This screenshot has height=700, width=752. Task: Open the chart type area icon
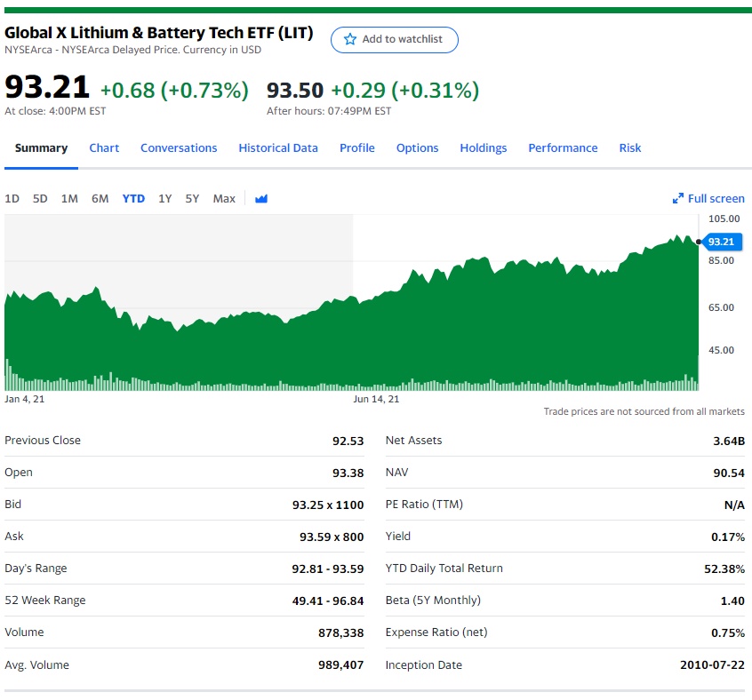pos(261,198)
